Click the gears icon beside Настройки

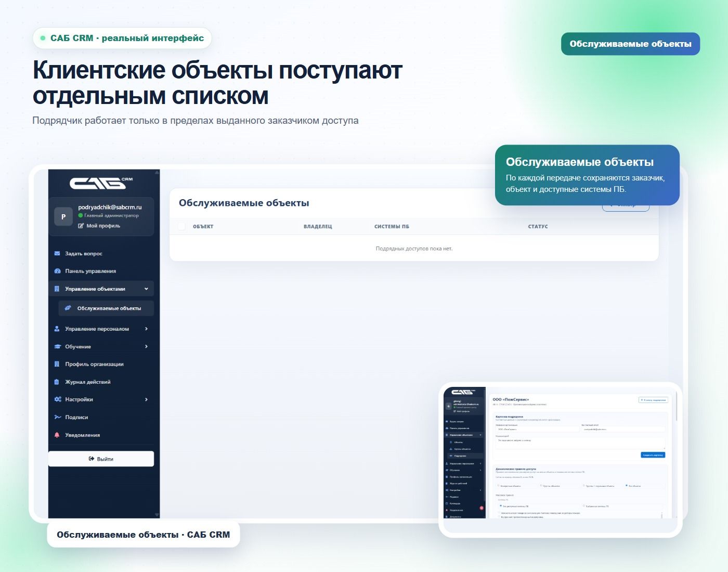click(x=58, y=400)
